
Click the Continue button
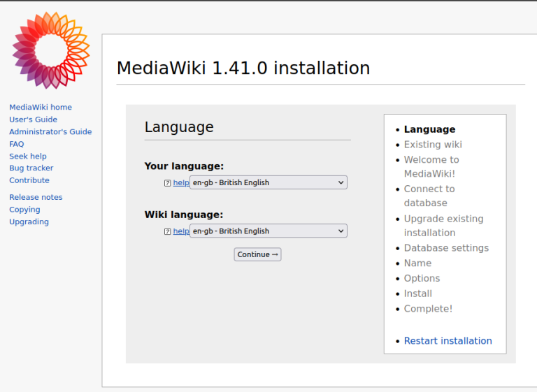click(x=257, y=254)
